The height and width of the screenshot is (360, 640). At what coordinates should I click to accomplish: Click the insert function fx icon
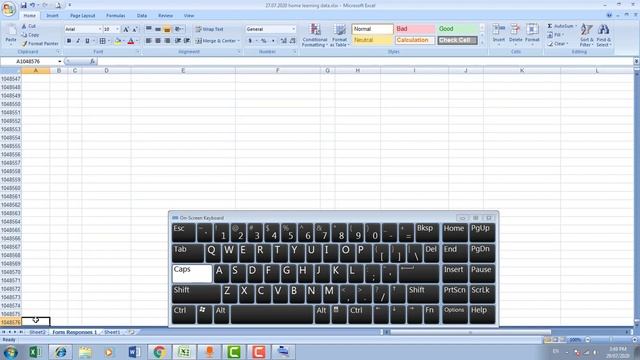point(93,61)
